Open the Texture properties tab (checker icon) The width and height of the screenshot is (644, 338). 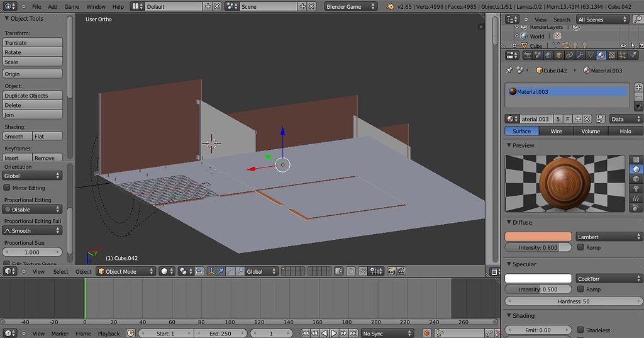612,55
